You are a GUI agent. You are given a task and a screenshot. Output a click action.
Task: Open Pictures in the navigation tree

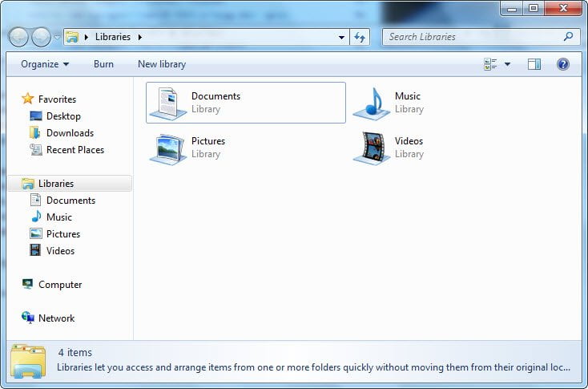(x=63, y=234)
